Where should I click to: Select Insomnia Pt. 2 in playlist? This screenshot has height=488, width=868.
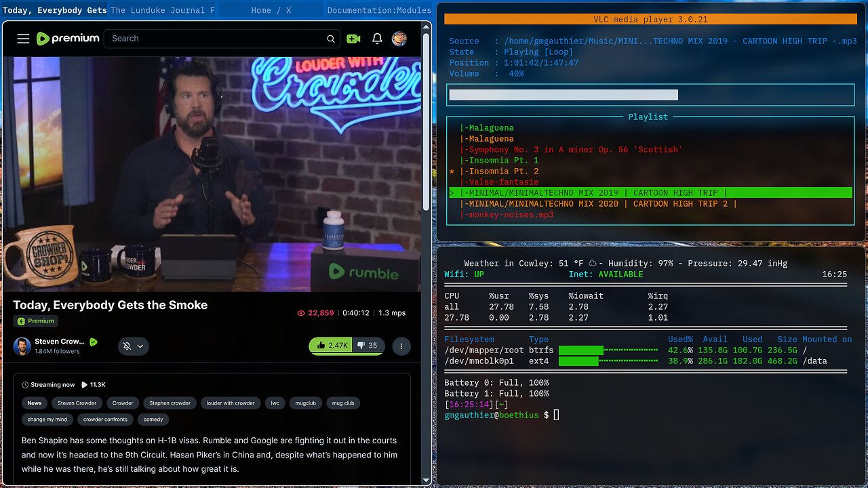coord(499,171)
